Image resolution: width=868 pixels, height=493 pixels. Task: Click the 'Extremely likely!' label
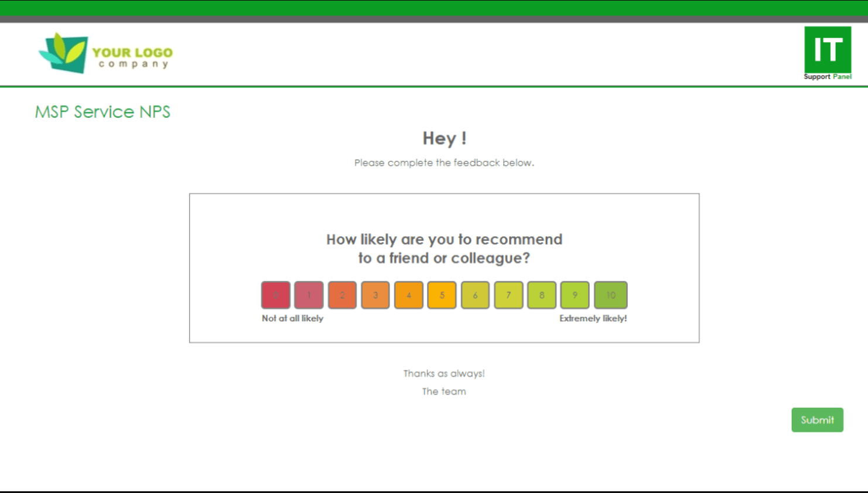(x=593, y=318)
